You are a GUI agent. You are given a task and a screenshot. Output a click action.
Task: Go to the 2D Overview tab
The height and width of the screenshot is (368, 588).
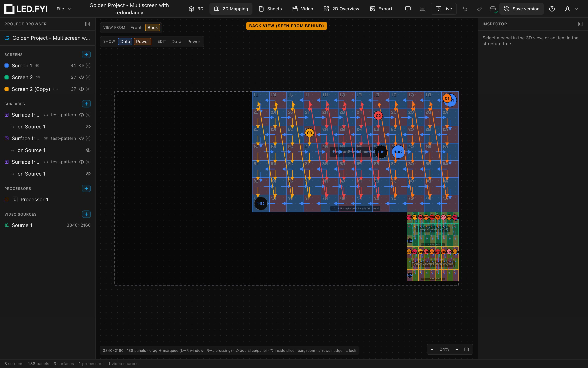click(x=341, y=9)
